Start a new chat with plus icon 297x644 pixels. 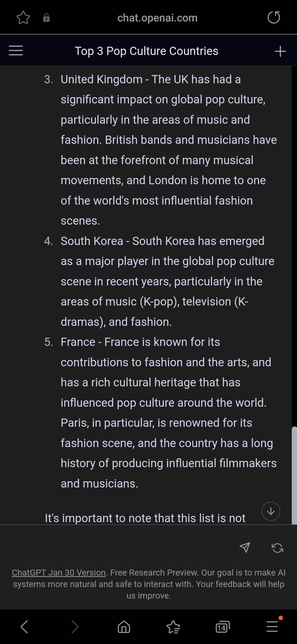pyautogui.click(x=280, y=51)
